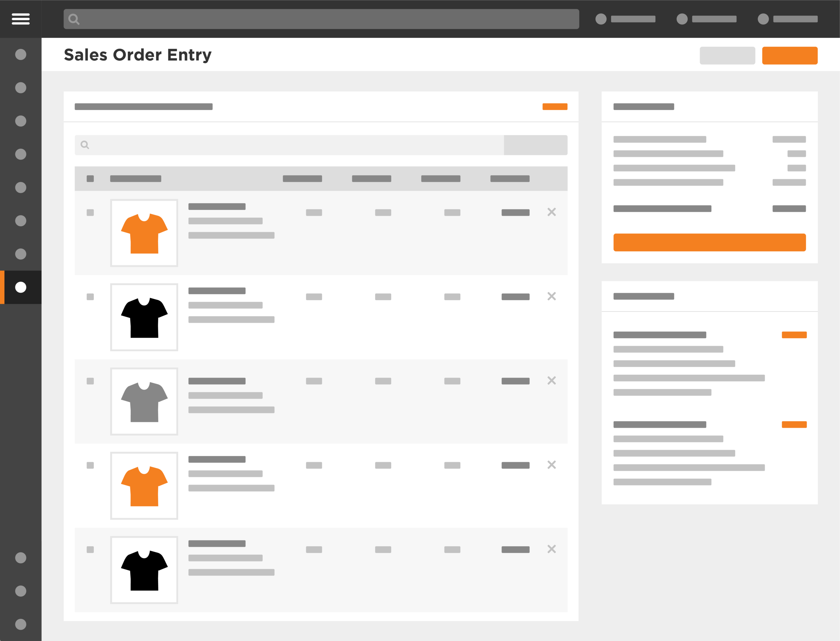This screenshot has height=641, width=840.
Task: Remove the first orange t-shirt row with X
Action: pos(552,212)
